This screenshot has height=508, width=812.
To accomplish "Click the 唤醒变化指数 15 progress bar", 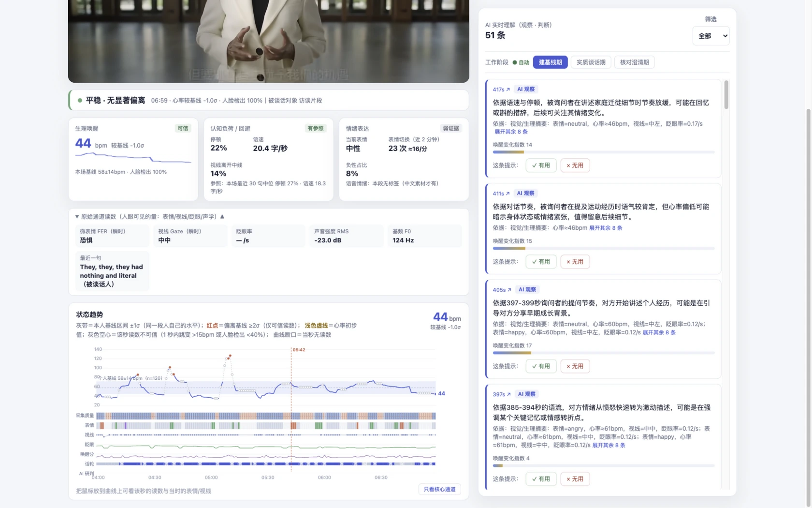I will pos(603,248).
